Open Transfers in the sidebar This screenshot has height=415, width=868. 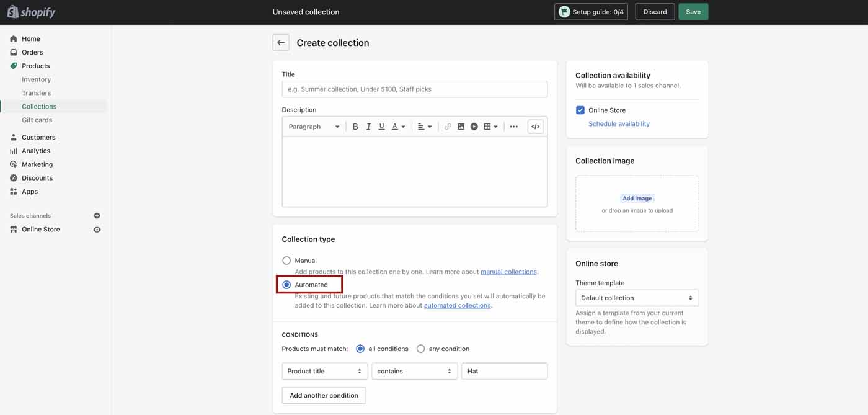coord(37,93)
